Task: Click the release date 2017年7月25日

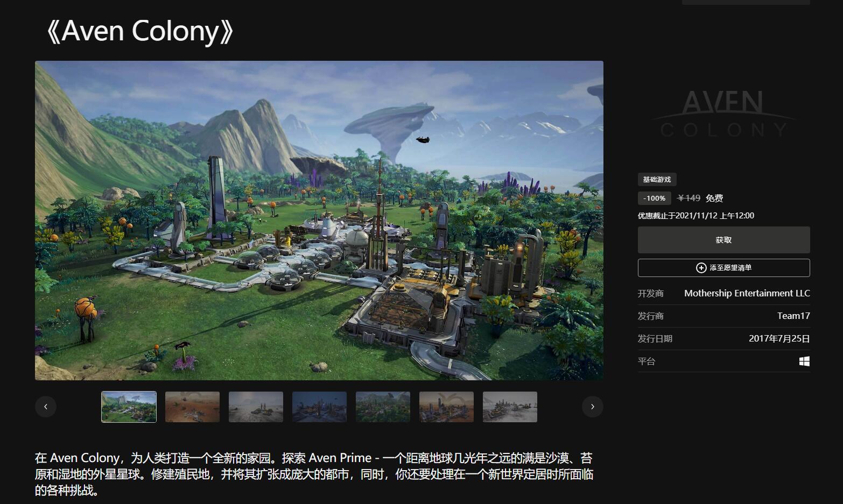Action: [779, 338]
